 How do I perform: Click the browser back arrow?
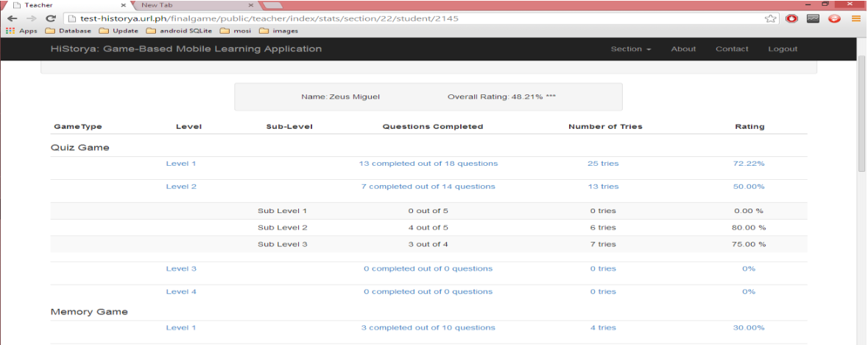[12, 18]
